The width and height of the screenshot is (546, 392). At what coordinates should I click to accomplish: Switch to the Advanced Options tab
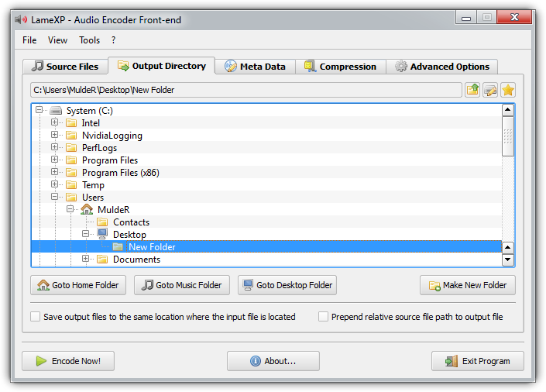(442, 66)
